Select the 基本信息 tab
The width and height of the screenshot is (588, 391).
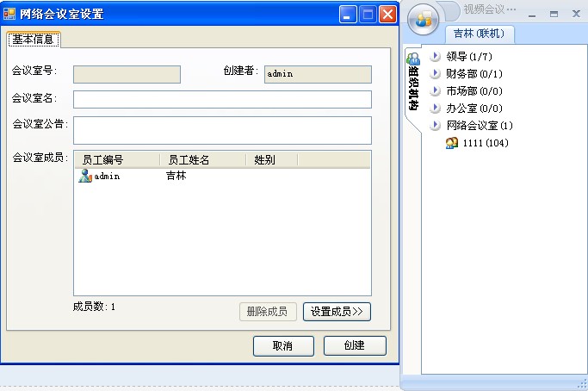(x=34, y=40)
